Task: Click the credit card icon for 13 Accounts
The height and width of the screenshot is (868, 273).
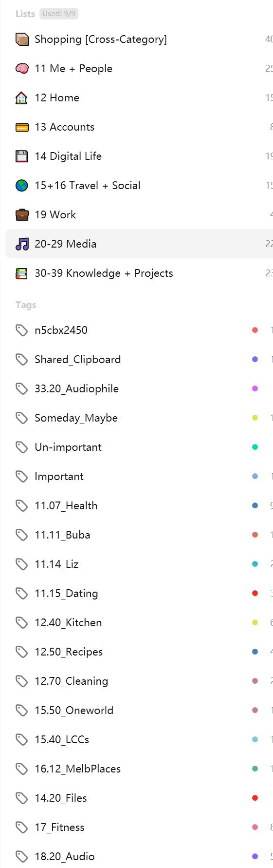Action: [22, 127]
